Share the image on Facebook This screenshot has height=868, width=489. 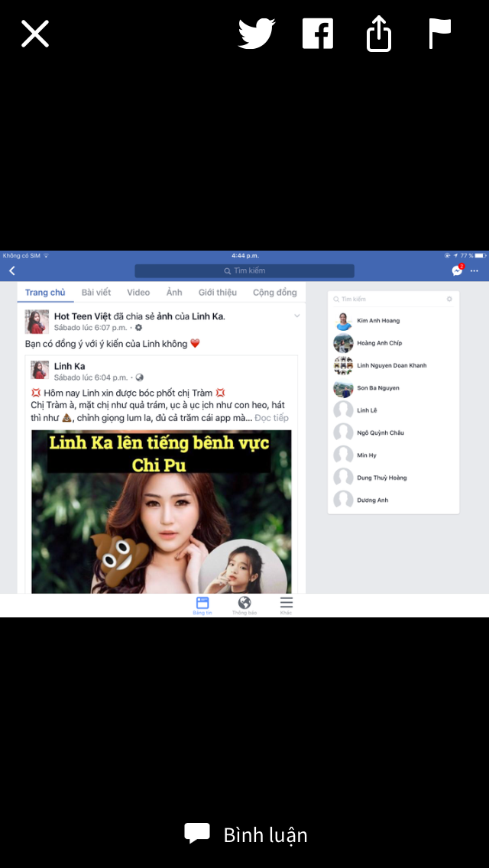click(317, 34)
